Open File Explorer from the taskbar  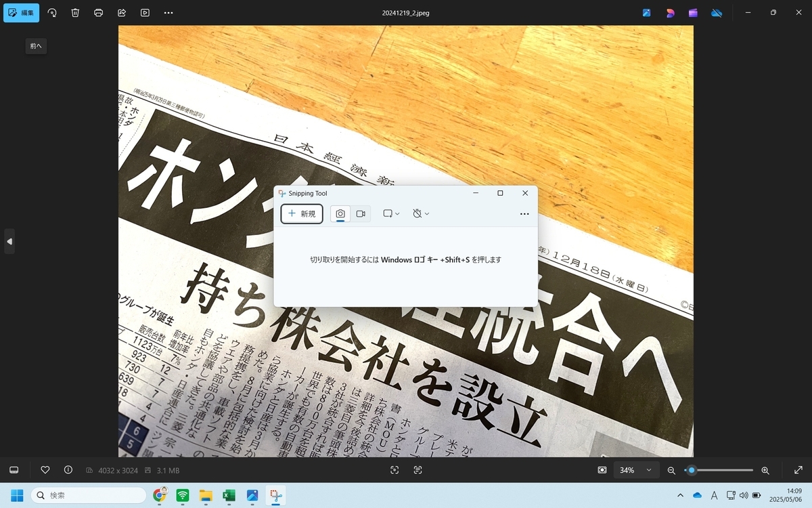click(206, 495)
